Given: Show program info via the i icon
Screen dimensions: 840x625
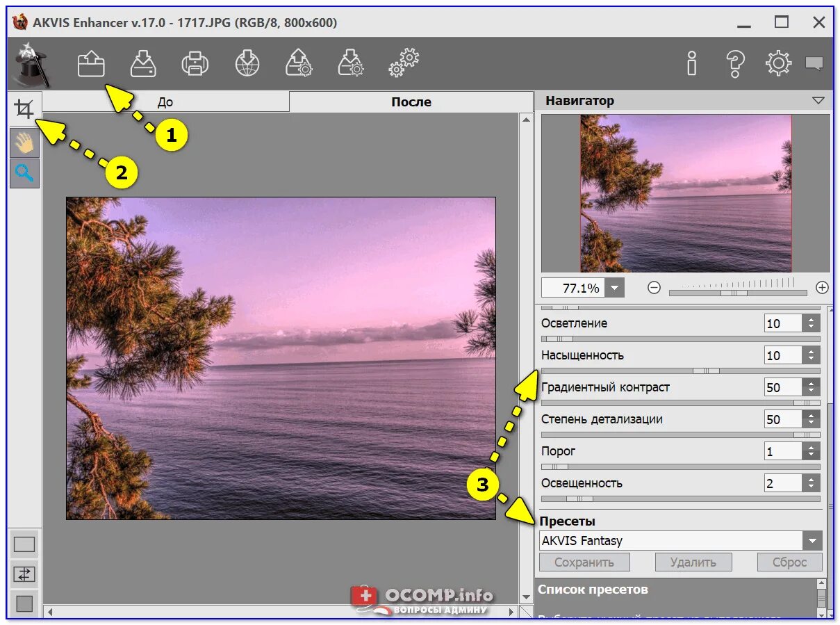Looking at the screenshot, I should pos(691,64).
